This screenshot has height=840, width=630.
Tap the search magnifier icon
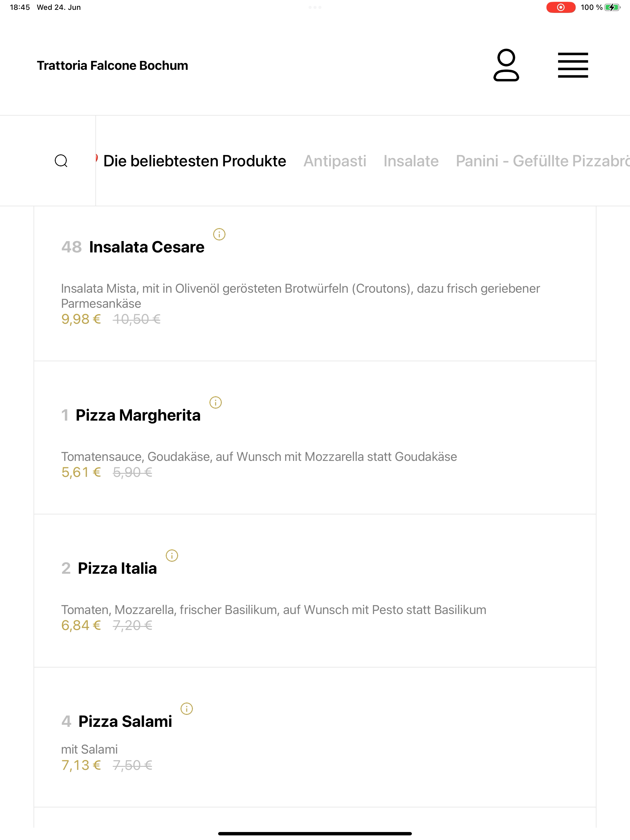61,160
